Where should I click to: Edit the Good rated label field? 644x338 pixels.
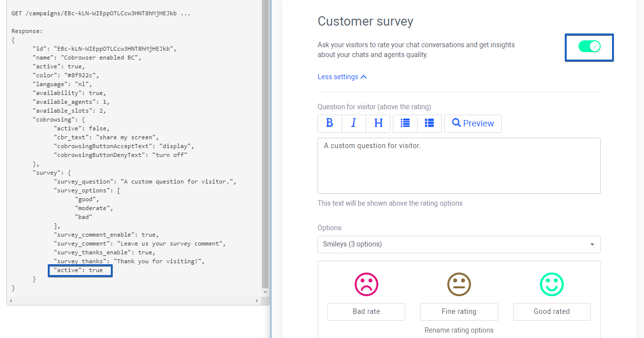click(551, 311)
